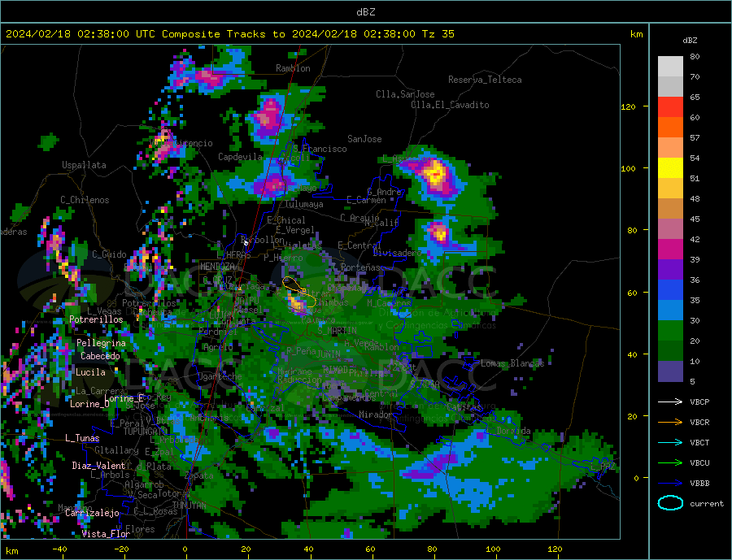Click the 'S_MARTIN' map label
This screenshot has width=732, height=560.
(337, 331)
